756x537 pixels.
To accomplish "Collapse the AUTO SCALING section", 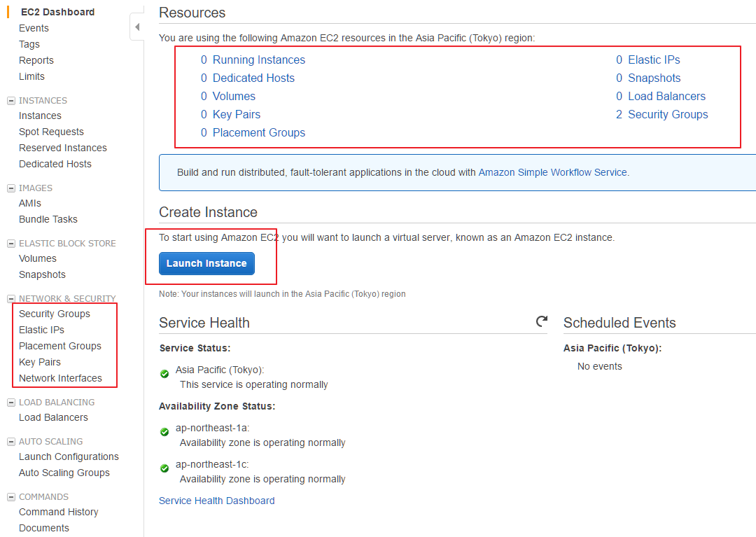I will pyautogui.click(x=11, y=442).
